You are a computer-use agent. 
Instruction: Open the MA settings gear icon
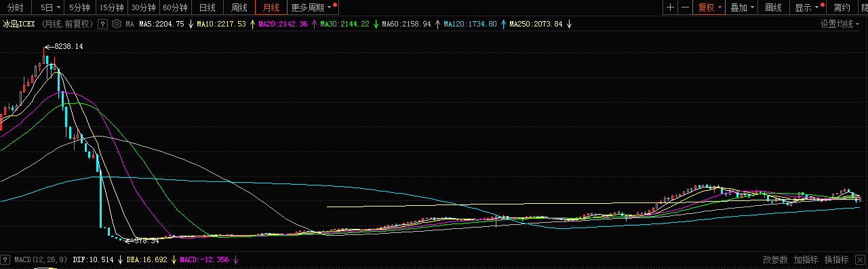pos(117,24)
